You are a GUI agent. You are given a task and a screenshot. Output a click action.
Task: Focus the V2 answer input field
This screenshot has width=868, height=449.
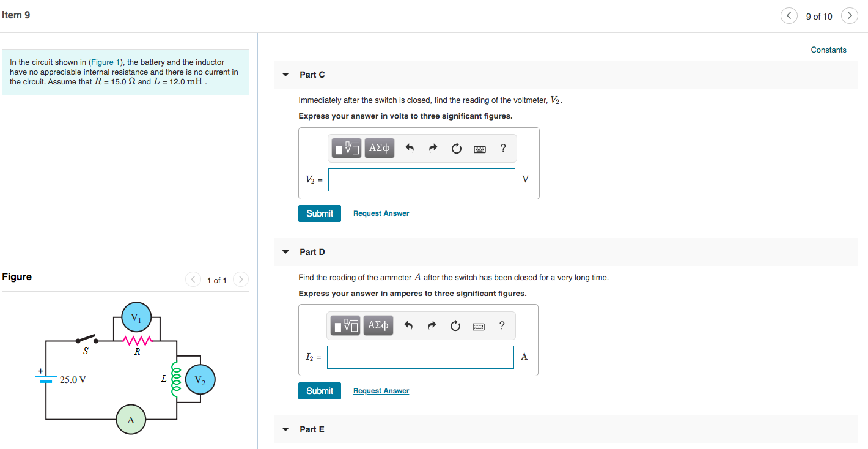pyautogui.click(x=422, y=180)
